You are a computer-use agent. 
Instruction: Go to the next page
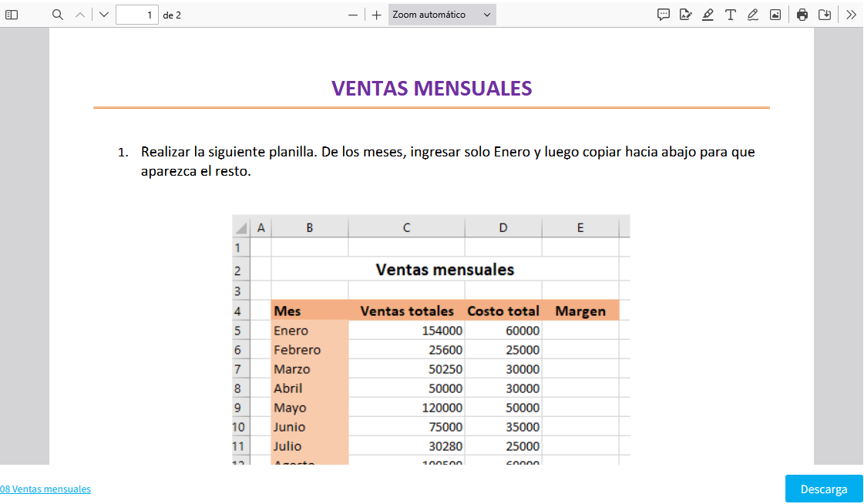tap(104, 15)
